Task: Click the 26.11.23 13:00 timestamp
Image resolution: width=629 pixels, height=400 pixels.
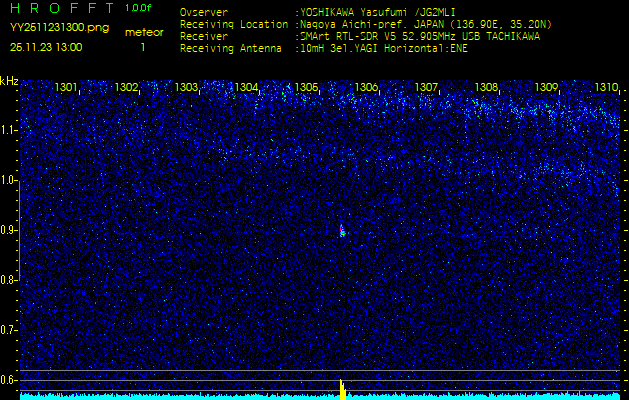Action: click(46, 47)
